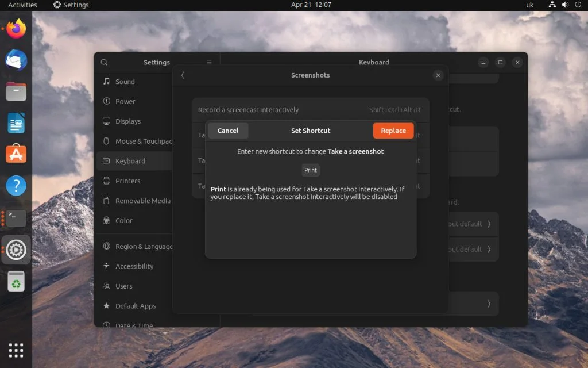The height and width of the screenshot is (368, 588).
Task: Open the terminal from the Ubuntu dock
Action: point(16,217)
